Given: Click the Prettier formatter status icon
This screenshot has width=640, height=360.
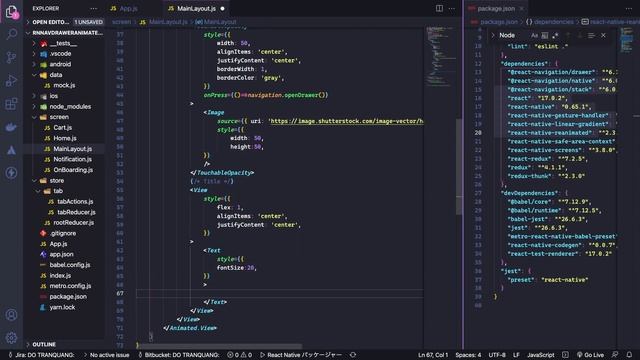Looking at the screenshot, I should pyautogui.click(x=565, y=355).
